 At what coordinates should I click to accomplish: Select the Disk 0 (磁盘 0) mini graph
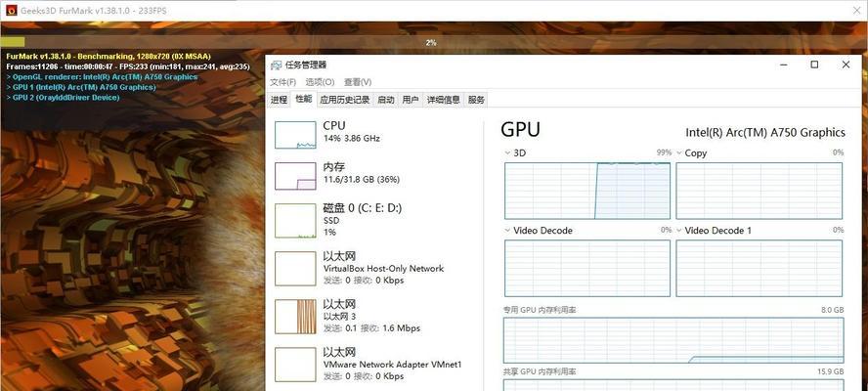coord(295,220)
